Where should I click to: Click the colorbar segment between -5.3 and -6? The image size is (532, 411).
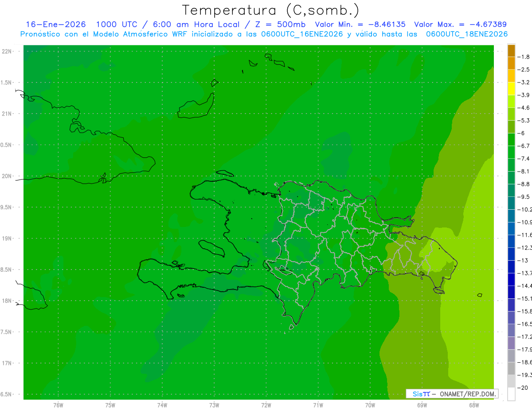(512, 127)
